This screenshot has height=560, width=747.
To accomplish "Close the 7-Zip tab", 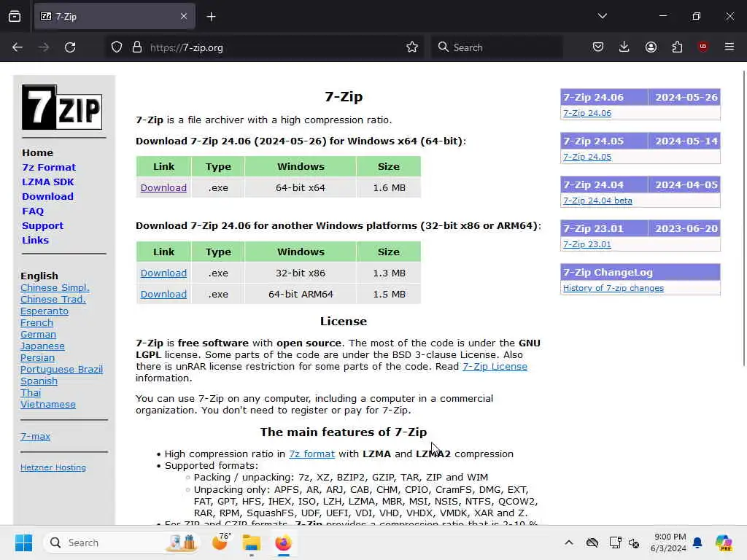I will (184, 17).
